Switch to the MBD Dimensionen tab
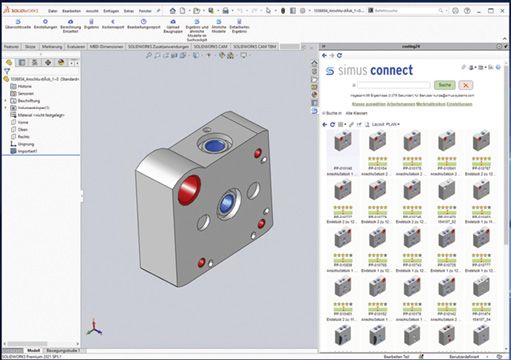This screenshot has height=360, width=511. tap(106, 47)
